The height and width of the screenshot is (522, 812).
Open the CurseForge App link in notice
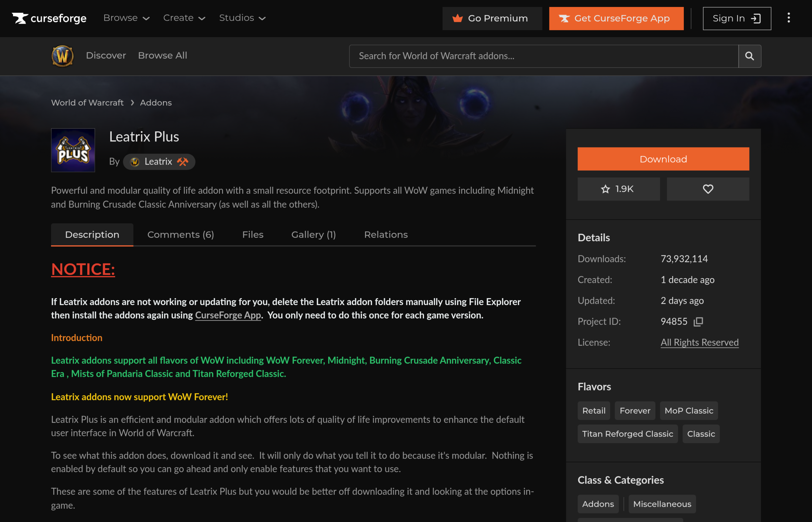pos(228,315)
